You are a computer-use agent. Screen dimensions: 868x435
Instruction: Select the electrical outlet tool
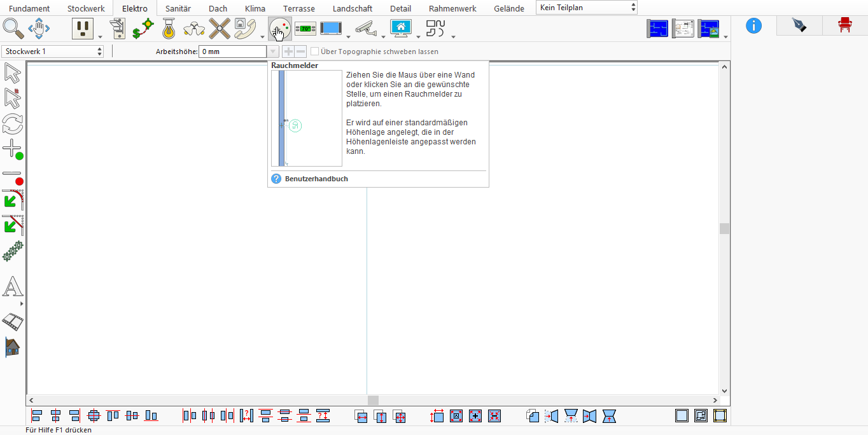[x=83, y=28]
